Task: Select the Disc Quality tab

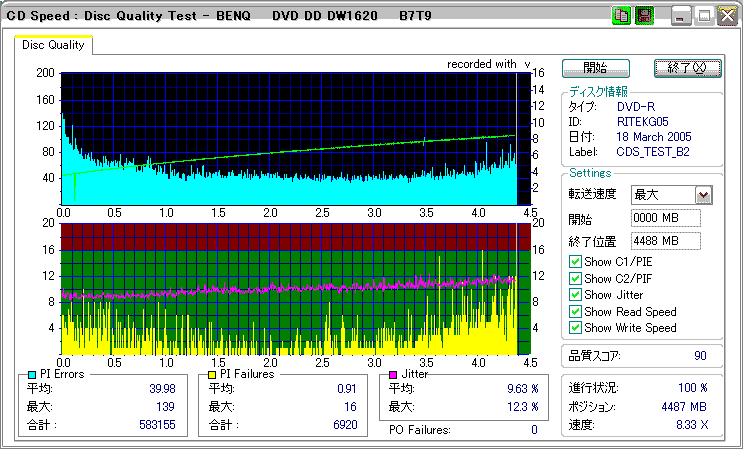Action: 54,45
